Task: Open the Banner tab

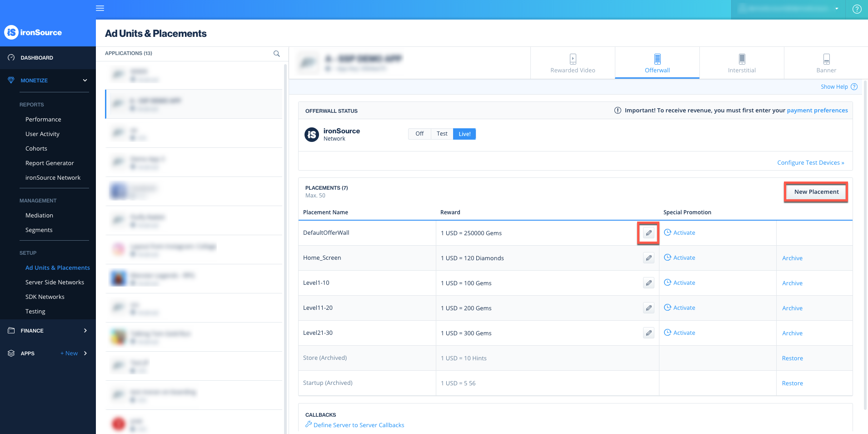Action: coord(826,63)
